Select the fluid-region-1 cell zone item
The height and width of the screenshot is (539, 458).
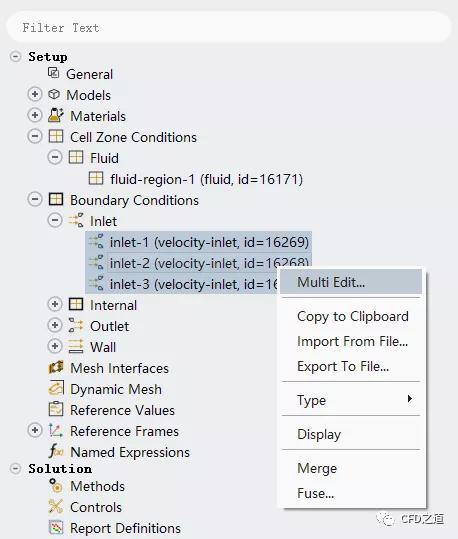(x=196, y=179)
